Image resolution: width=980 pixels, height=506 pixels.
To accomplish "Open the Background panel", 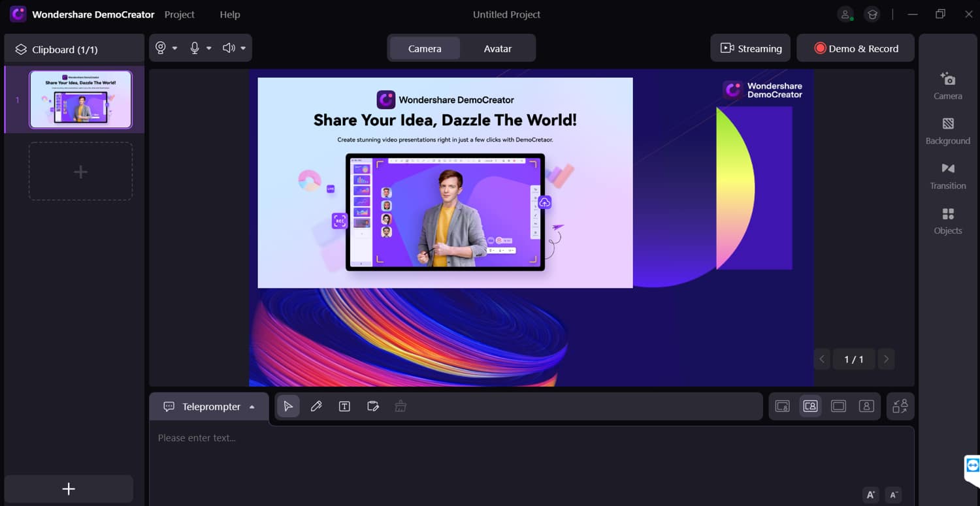I will (x=948, y=131).
